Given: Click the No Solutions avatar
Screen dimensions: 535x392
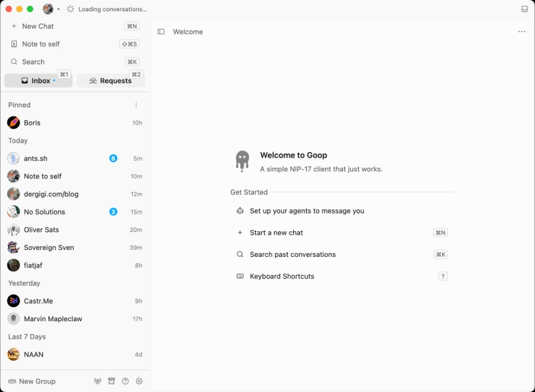Looking at the screenshot, I should (x=13, y=212).
